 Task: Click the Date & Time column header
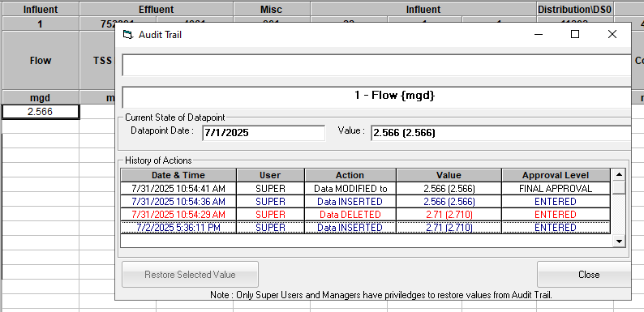[178, 175]
